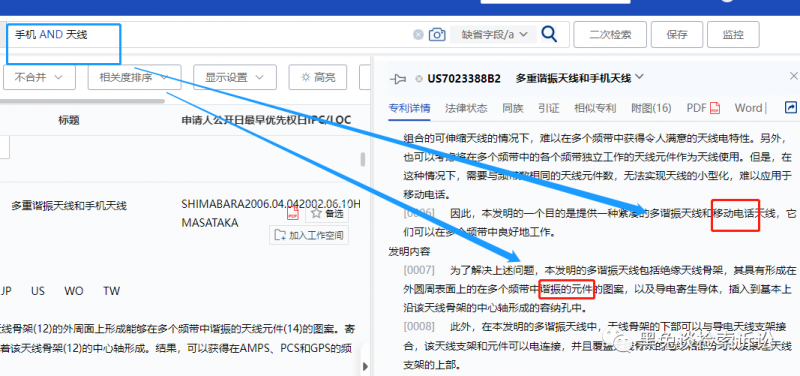This screenshot has width=800, height=376.
Task: Expand the patent title dropdown chevron
Action: [x=639, y=77]
